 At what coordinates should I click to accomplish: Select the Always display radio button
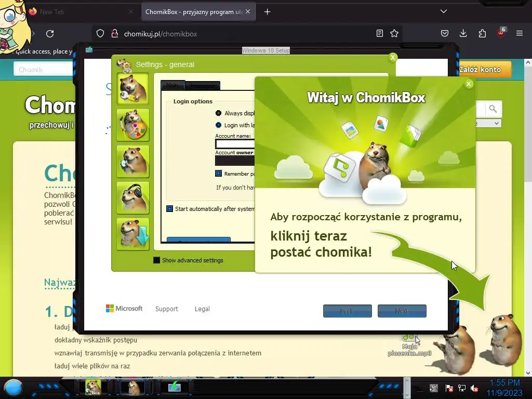tap(219, 113)
